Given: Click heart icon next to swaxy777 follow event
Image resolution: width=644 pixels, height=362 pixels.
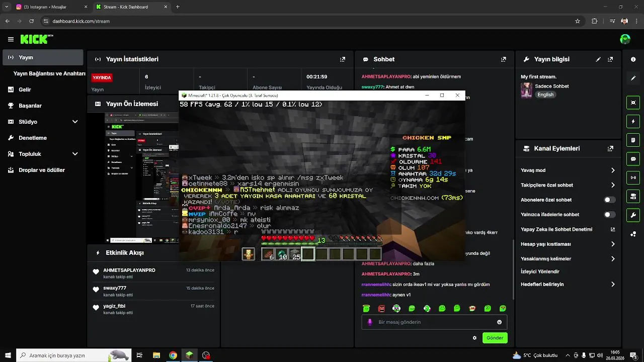Looking at the screenshot, I should [96, 290].
